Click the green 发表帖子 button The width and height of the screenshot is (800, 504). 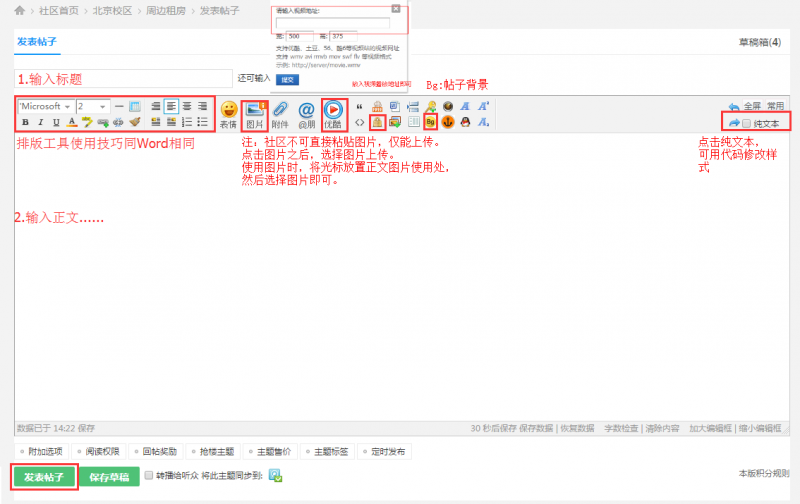(44, 477)
